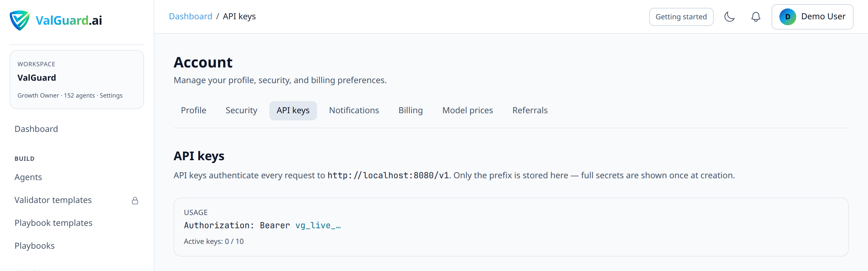Image resolution: width=868 pixels, height=271 pixels.
Task: Click the ValGuard.ai shield logo
Action: coord(20,20)
